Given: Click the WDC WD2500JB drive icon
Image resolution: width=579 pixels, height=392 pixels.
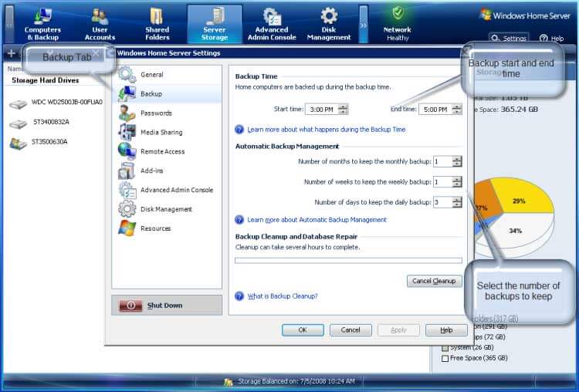Looking at the screenshot, I should [x=18, y=103].
